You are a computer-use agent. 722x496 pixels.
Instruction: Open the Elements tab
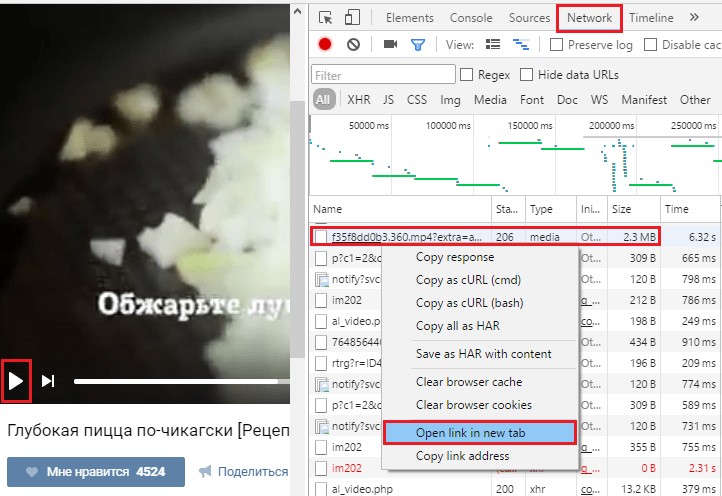tap(410, 18)
